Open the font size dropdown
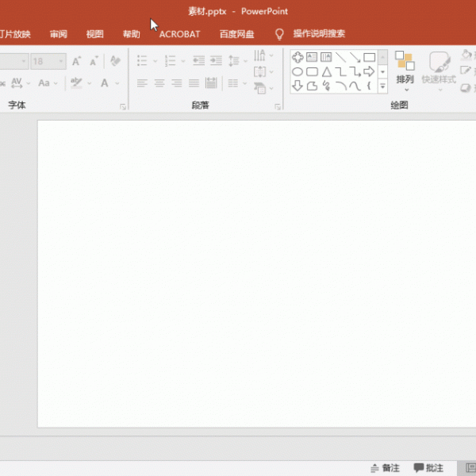The height and width of the screenshot is (476, 476). click(x=61, y=61)
